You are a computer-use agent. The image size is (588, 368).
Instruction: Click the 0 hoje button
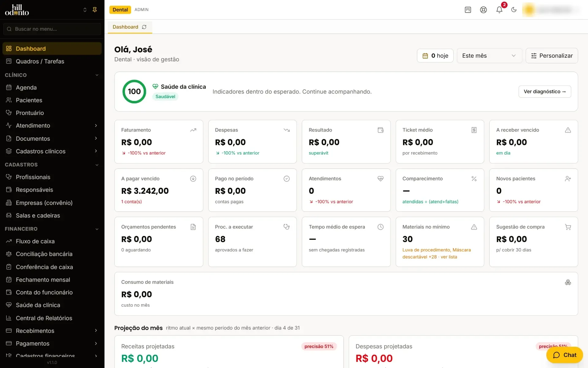click(435, 56)
